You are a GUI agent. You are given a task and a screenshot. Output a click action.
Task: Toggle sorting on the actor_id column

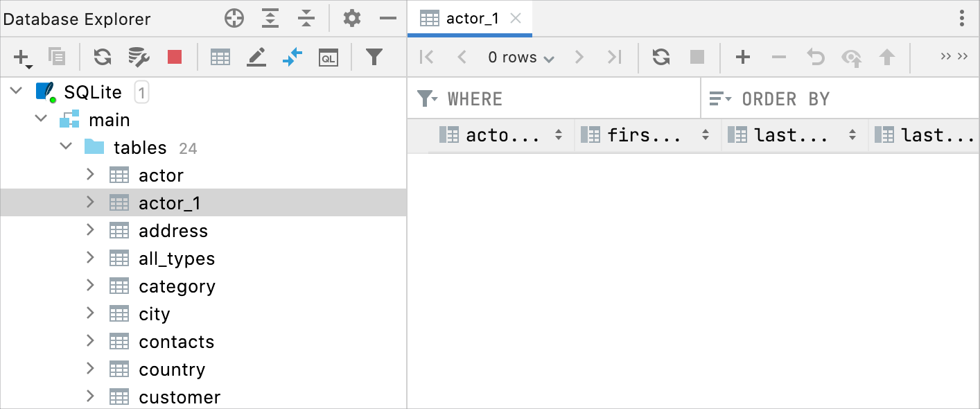pos(558,134)
